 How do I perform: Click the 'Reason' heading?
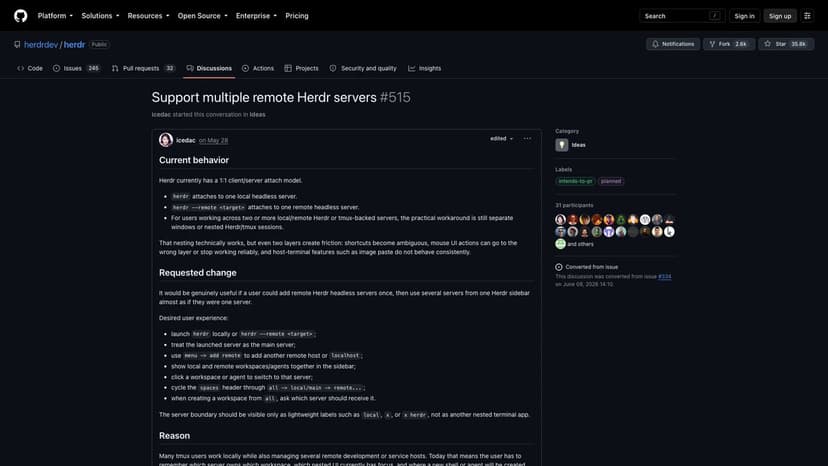click(x=174, y=435)
